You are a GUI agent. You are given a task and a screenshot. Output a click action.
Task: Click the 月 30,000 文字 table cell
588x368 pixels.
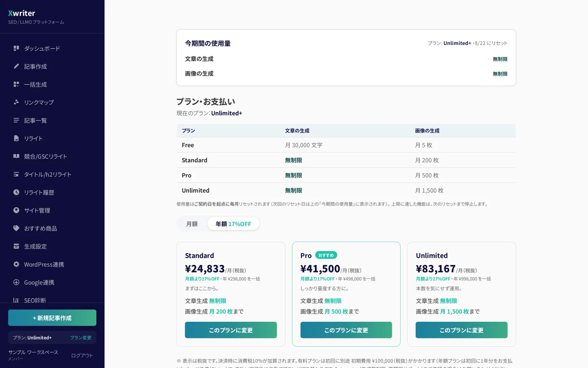(304, 145)
